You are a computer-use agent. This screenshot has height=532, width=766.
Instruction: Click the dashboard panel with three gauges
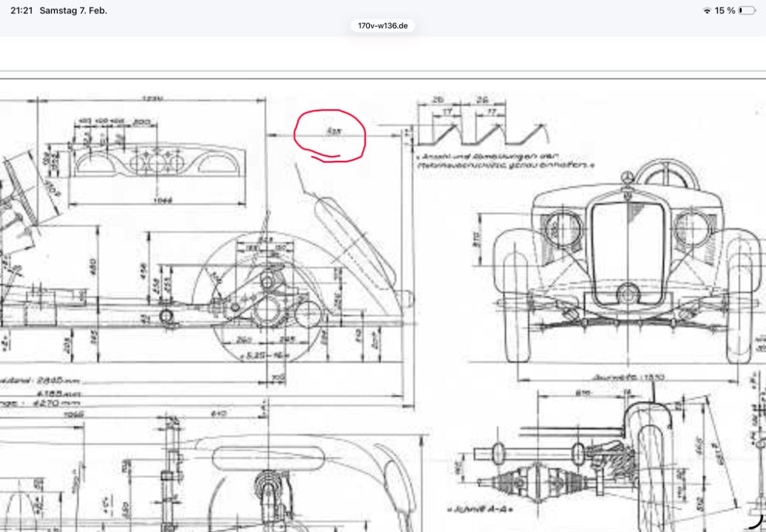coord(155,162)
